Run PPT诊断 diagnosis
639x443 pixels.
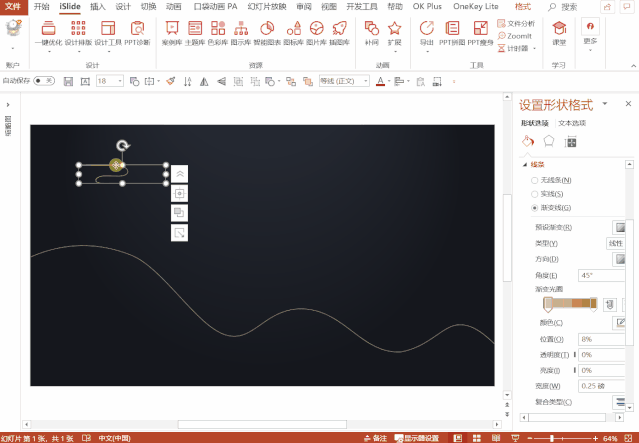[x=137, y=33]
